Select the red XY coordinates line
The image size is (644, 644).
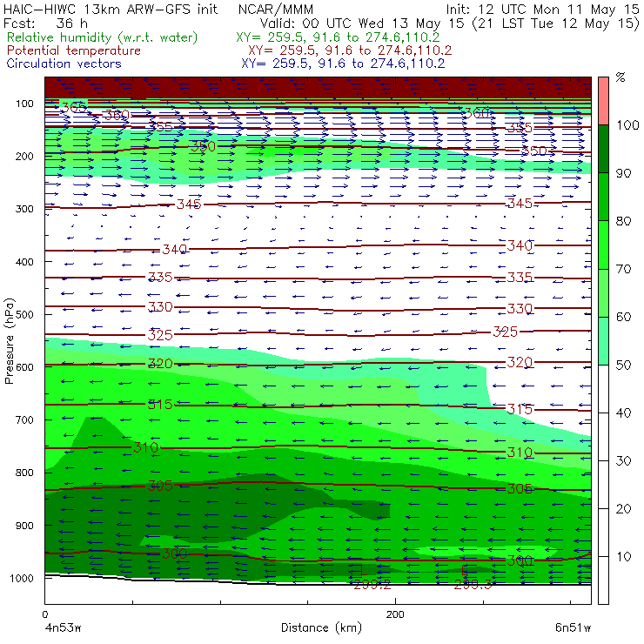tap(350, 50)
